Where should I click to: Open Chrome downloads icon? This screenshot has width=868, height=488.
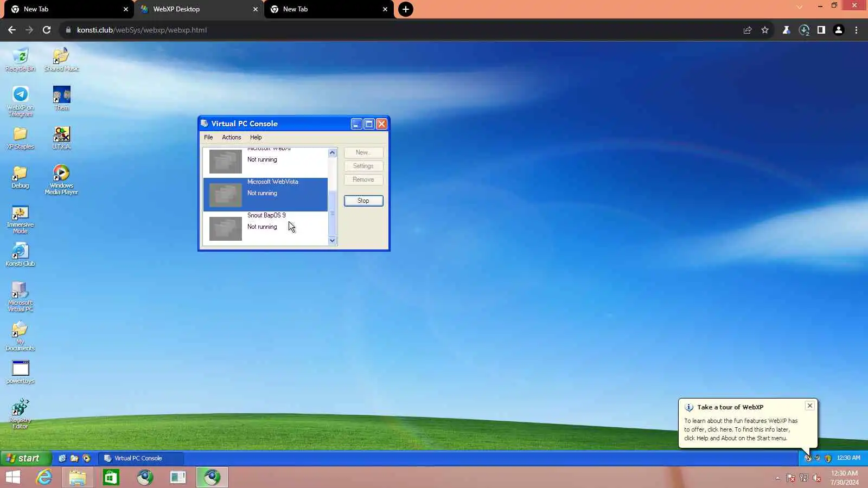(804, 30)
